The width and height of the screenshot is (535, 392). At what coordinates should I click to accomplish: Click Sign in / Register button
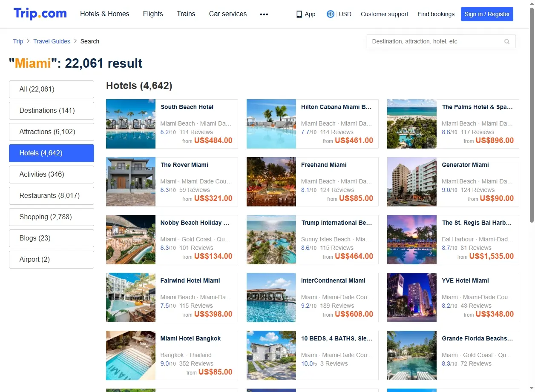tap(487, 14)
